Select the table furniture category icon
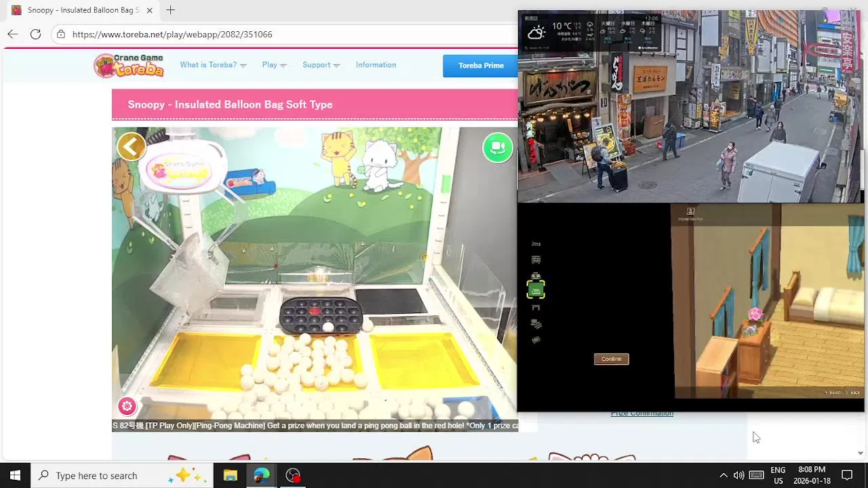 [x=536, y=308]
